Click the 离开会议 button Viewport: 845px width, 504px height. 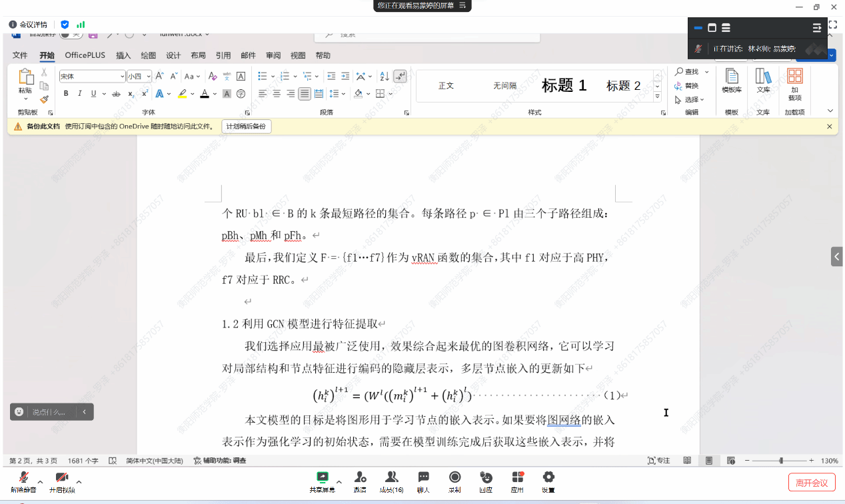point(812,483)
